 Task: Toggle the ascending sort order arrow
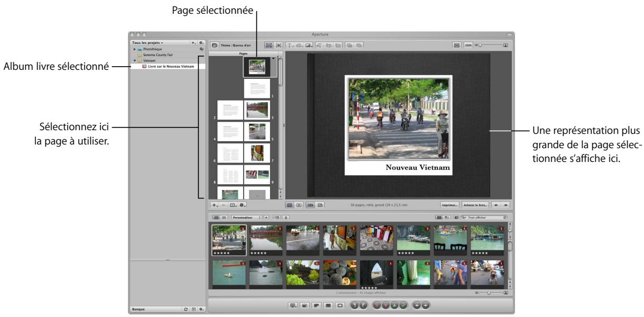pos(267,217)
